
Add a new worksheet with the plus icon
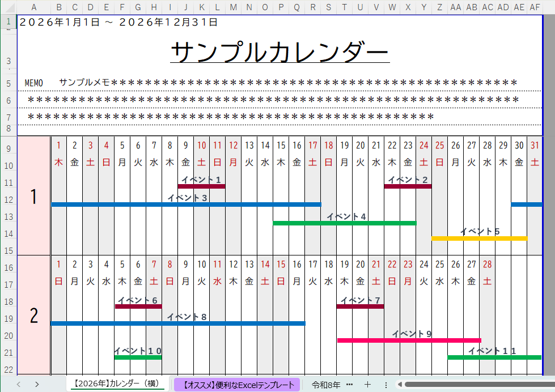tap(367, 384)
